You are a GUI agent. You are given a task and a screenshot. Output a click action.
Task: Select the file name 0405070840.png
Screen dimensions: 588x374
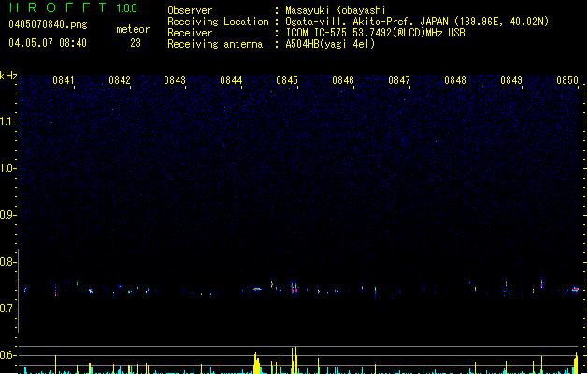pos(48,24)
